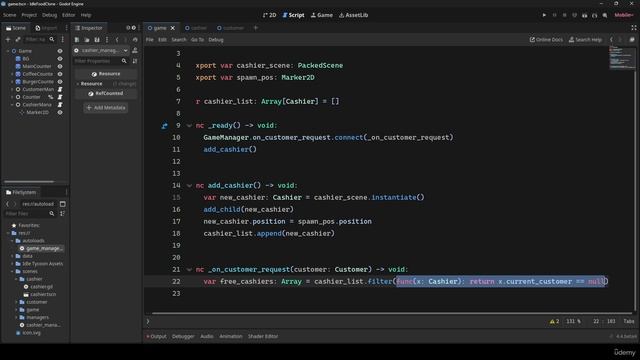The image size is (640, 360).
Task: Open the inspector resource dropdown cashier_manager
Action: tap(101, 51)
